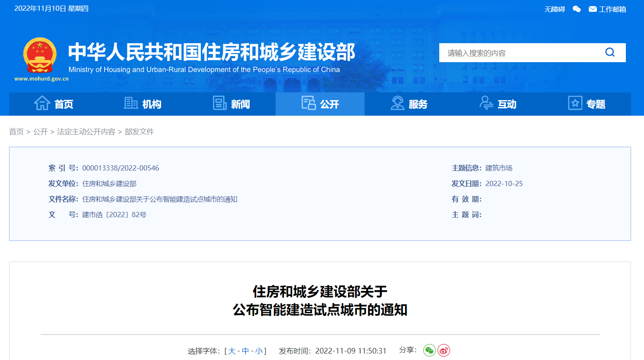
Task: Open 新闻 navigation tab
Action: click(x=232, y=104)
